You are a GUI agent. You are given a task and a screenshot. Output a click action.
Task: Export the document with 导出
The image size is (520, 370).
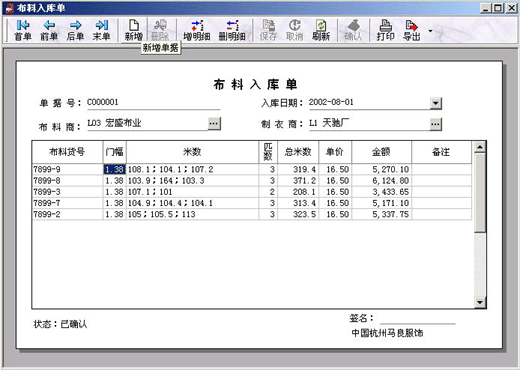click(412, 30)
